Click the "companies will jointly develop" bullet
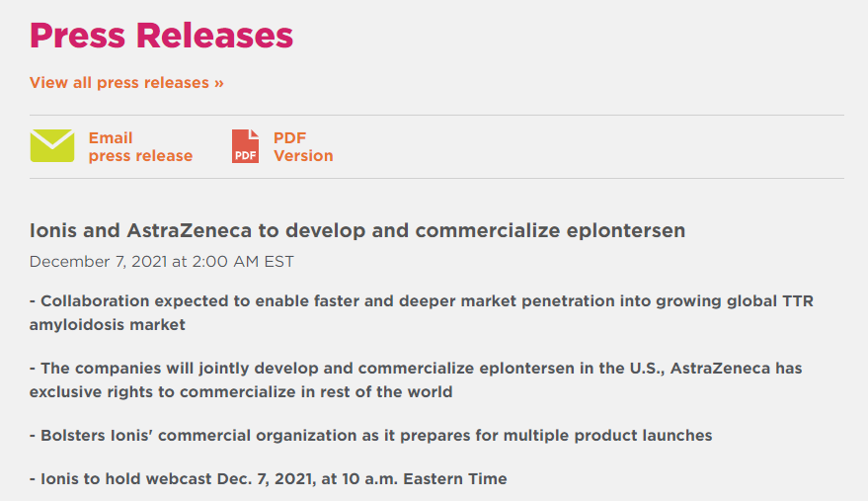Image resolution: width=868 pixels, height=501 pixels. click(416, 379)
